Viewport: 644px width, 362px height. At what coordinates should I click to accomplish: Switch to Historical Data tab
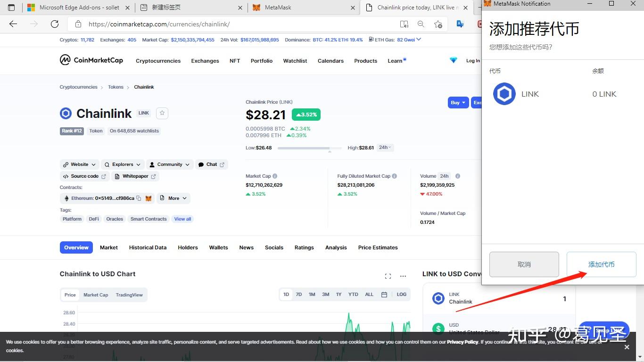pos(148,247)
